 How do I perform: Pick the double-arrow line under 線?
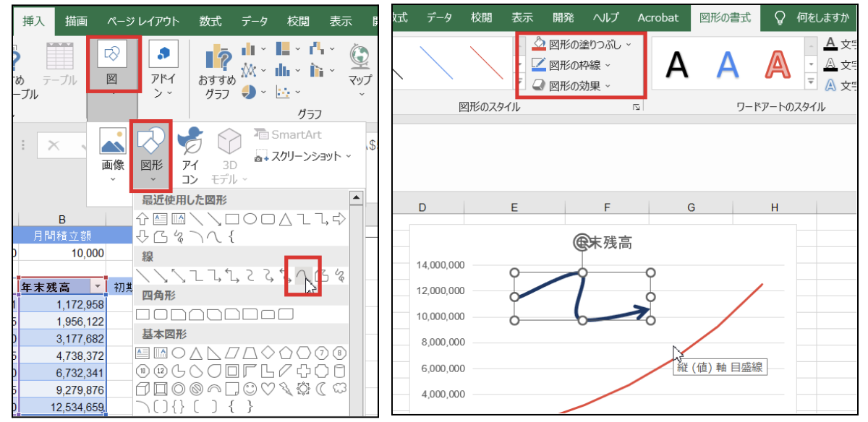click(178, 275)
